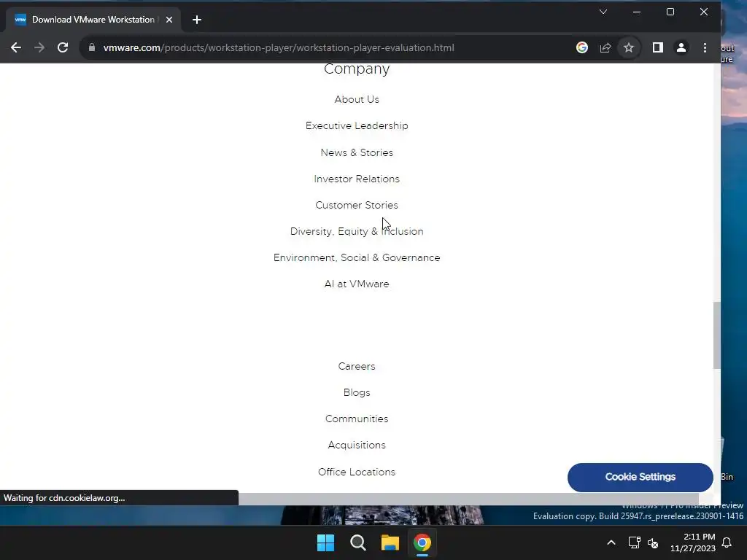Open Customer Stories link

click(x=357, y=205)
